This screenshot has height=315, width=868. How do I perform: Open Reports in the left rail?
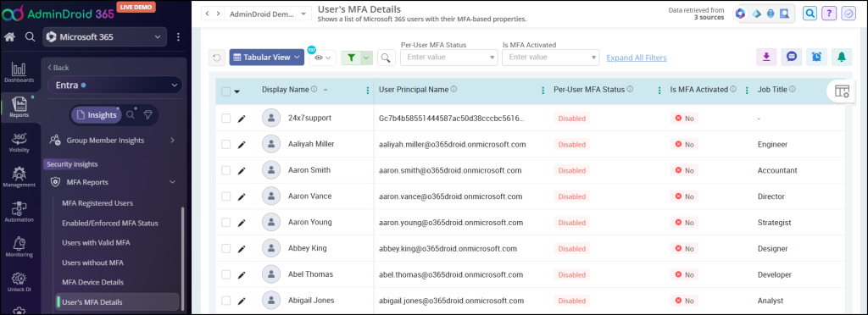19,108
